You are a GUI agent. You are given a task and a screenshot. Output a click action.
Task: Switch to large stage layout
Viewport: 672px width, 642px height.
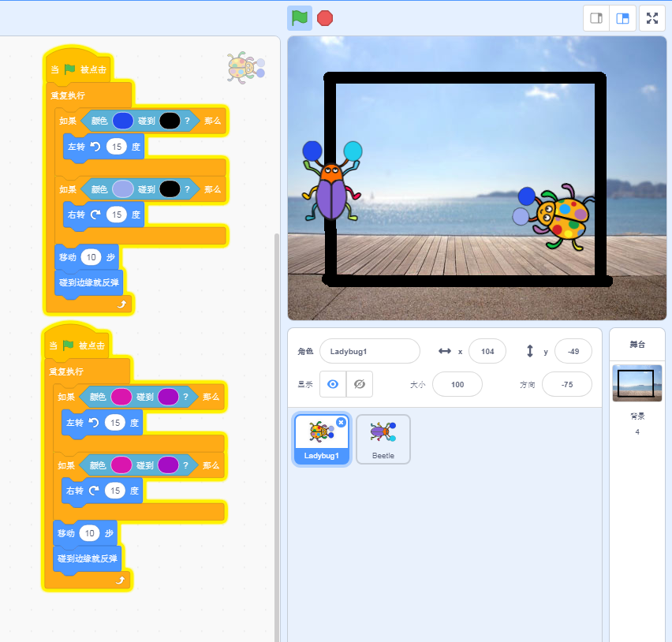click(622, 18)
